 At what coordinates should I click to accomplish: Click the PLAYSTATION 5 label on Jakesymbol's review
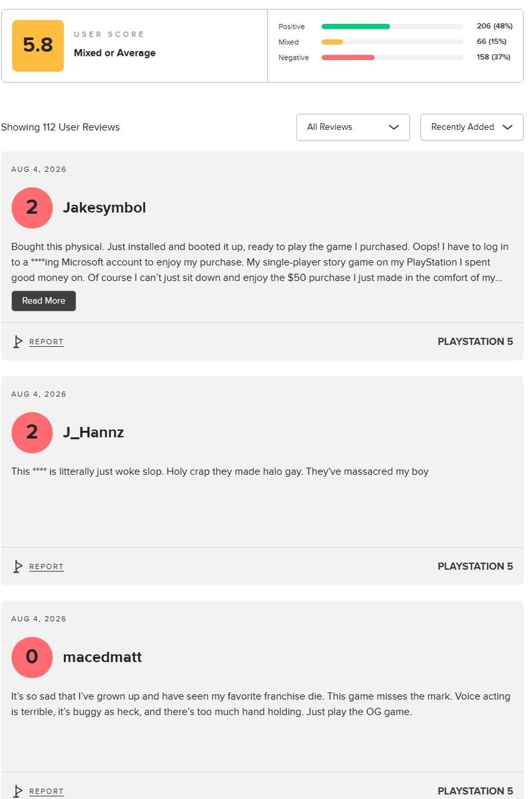pos(475,342)
